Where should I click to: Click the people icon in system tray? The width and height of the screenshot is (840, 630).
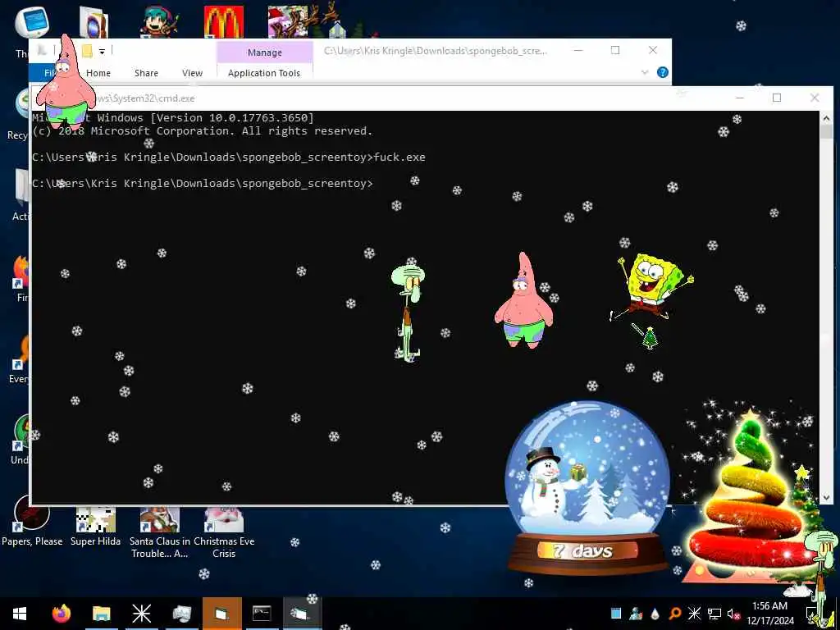[x=636, y=614]
